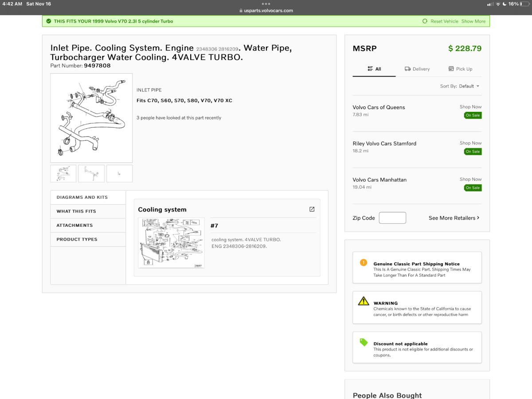Select the Pick Up tab

click(460, 69)
